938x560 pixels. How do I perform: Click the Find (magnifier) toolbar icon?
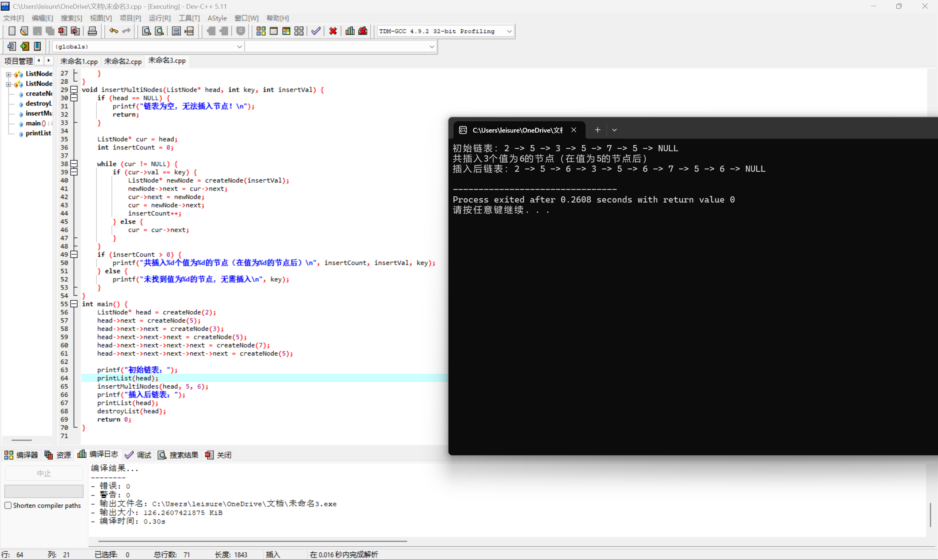pos(146,31)
